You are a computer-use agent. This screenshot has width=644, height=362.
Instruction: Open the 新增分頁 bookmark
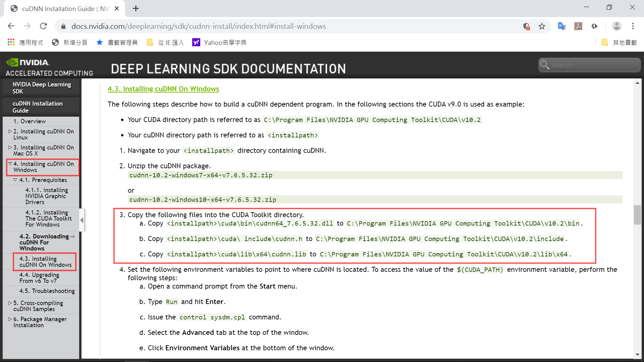click(x=70, y=42)
